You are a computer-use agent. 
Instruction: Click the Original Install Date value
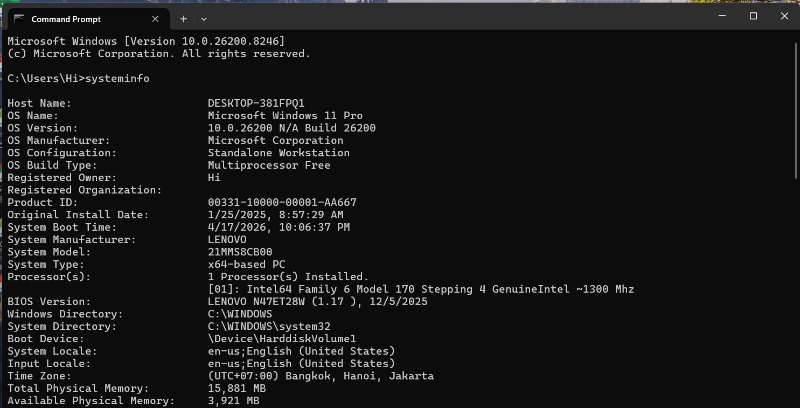pos(275,214)
